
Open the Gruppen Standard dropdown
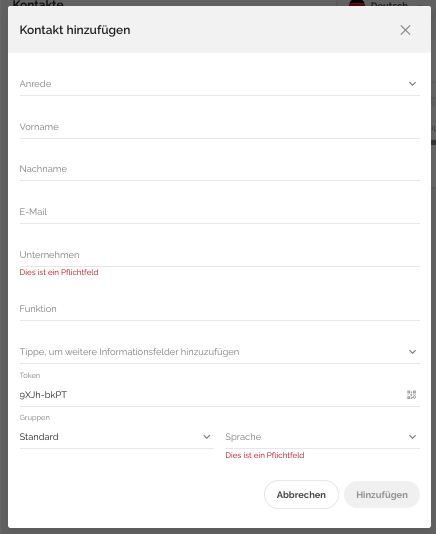[117, 437]
